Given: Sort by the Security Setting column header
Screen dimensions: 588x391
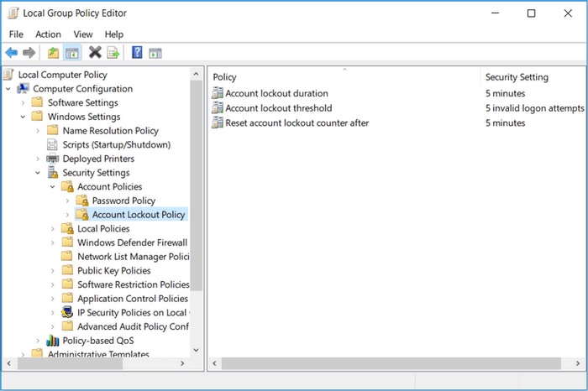Looking at the screenshot, I should 517,77.
